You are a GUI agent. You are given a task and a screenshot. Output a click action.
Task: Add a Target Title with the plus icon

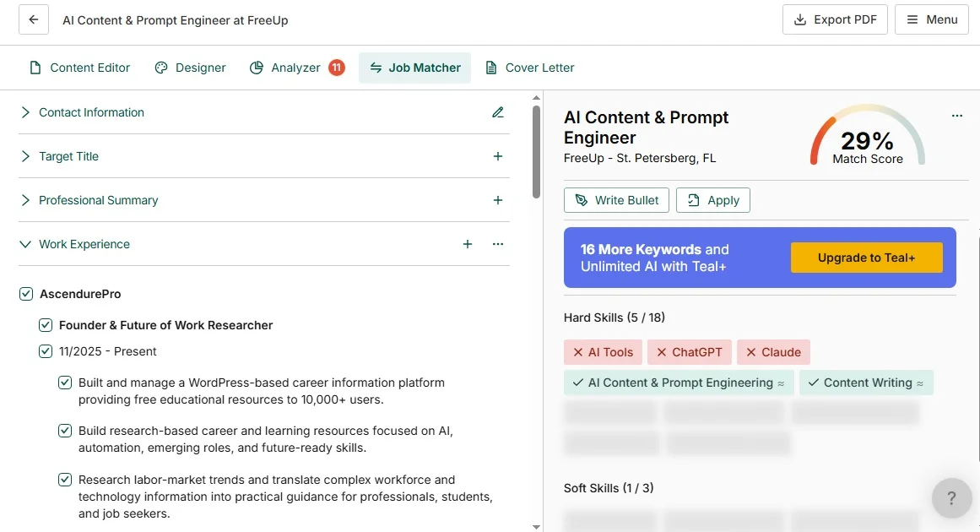[x=497, y=156]
